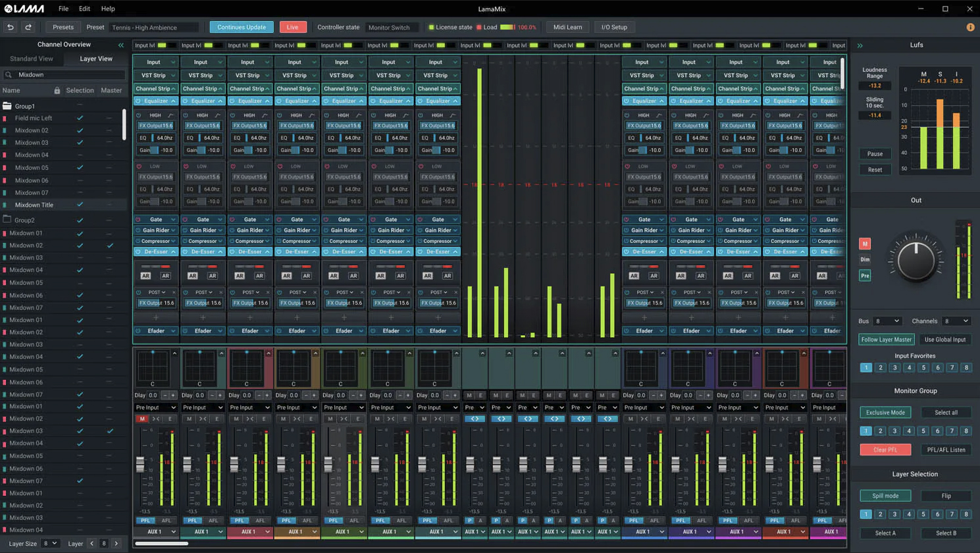Image resolution: width=980 pixels, height=553 pixels.
Task: Toggle the first channel's Equalizer power icon
Action: 138,101
